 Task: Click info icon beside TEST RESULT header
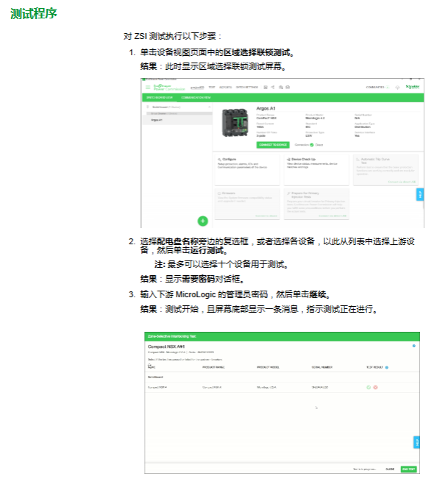pyautogui.click(x=387, y=368)
